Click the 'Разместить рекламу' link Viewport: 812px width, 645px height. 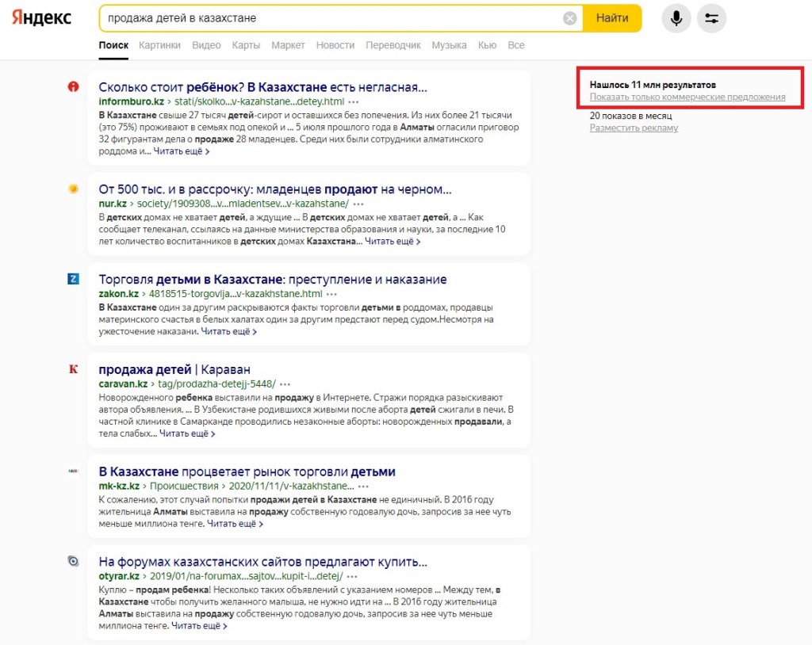634,128
